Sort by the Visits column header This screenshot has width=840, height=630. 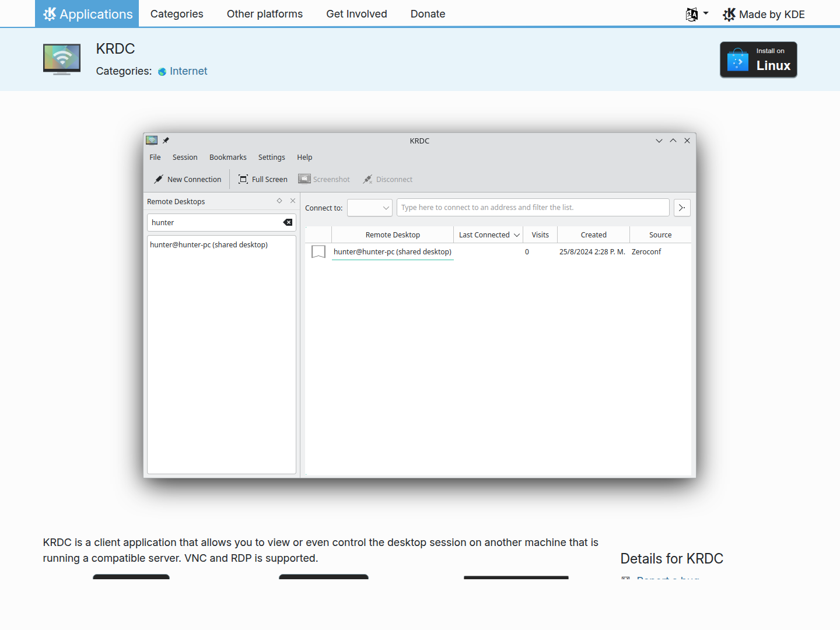click(x=540, y=235)
